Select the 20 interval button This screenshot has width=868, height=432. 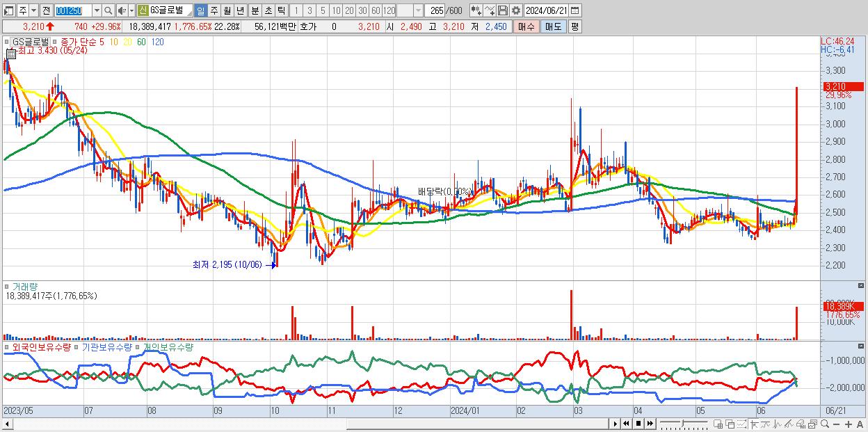coord(349,10)
